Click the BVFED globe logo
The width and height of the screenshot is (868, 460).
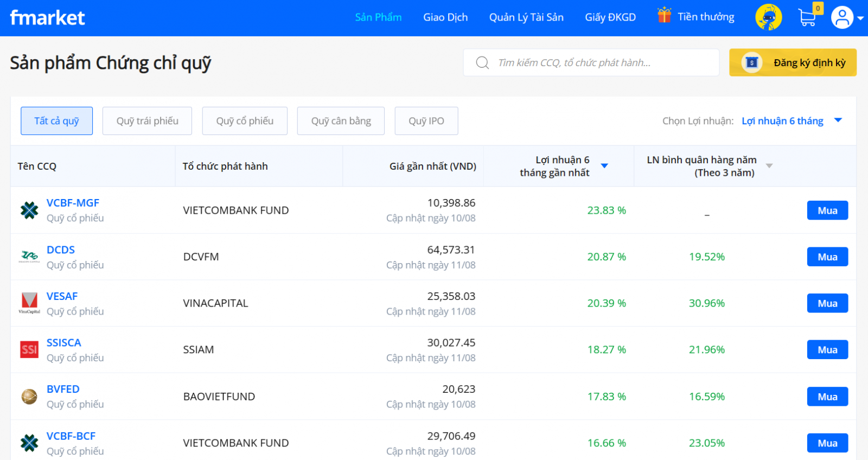[29, 397]
